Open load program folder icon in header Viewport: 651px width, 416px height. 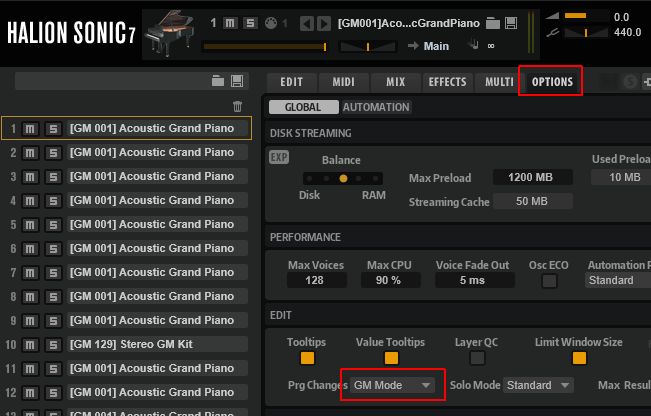pos(493,23)
